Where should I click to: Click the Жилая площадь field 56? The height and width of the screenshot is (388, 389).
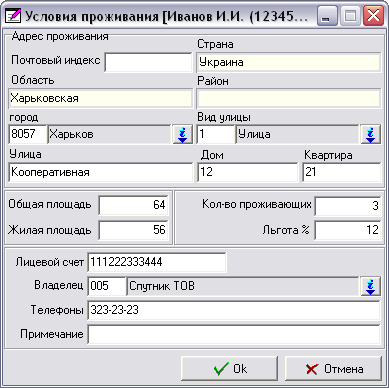click(x=133, y=230)
